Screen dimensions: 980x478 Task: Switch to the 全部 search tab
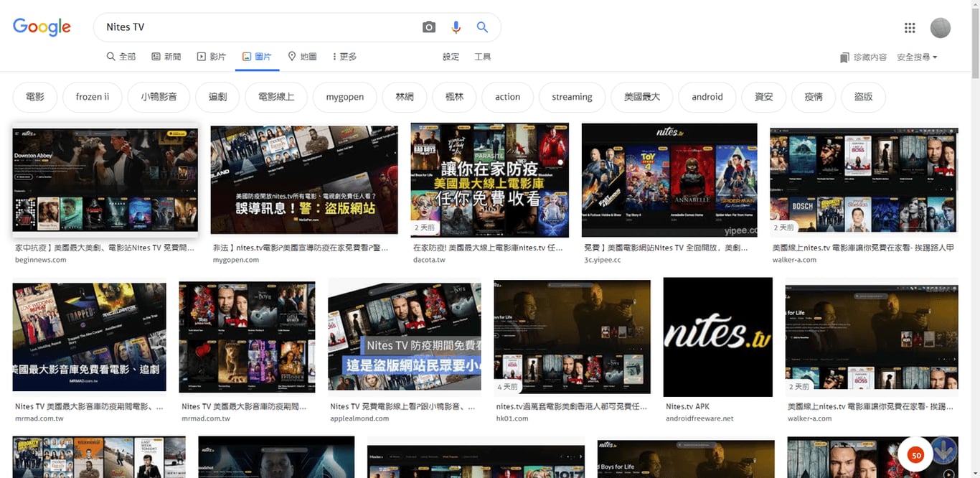point(121,57)
